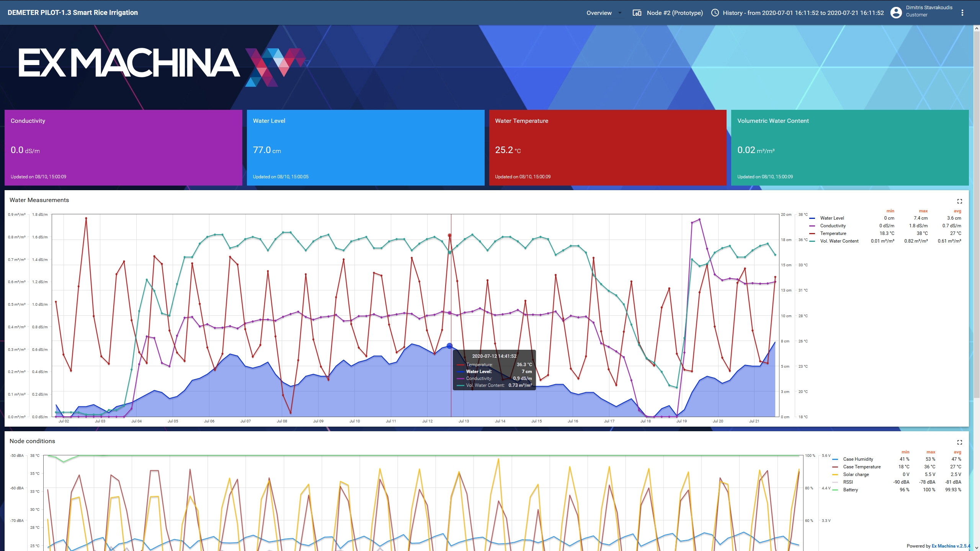Click the Conductivity purple legend swatch

click(812, 226)
